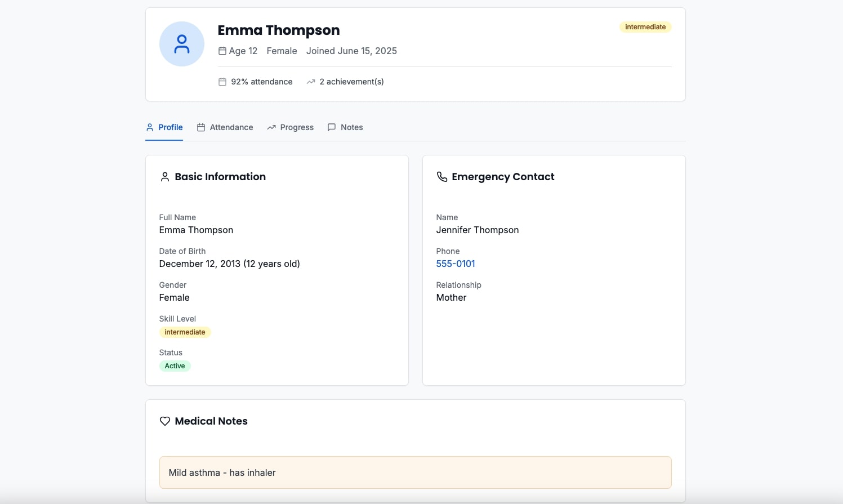Viewport: 843px width, 504px height.
Task: Click the trend arrow icon beside achievements
Action: (311, 82)
